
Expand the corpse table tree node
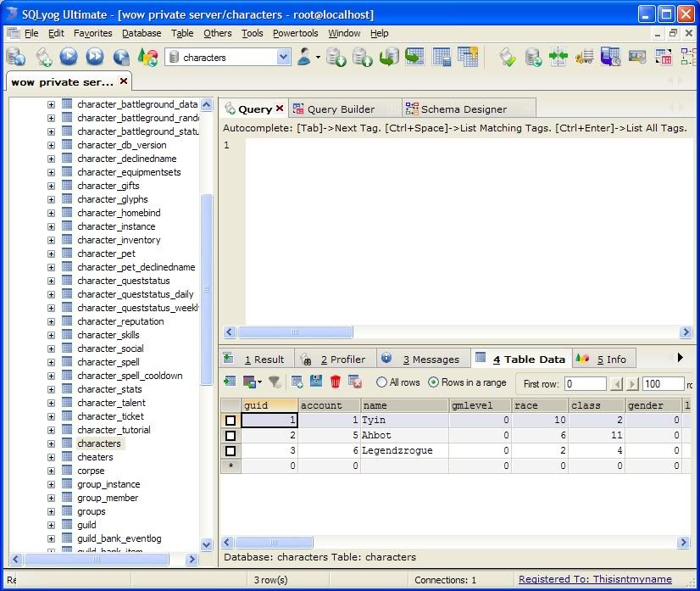[x=52, y=471]
